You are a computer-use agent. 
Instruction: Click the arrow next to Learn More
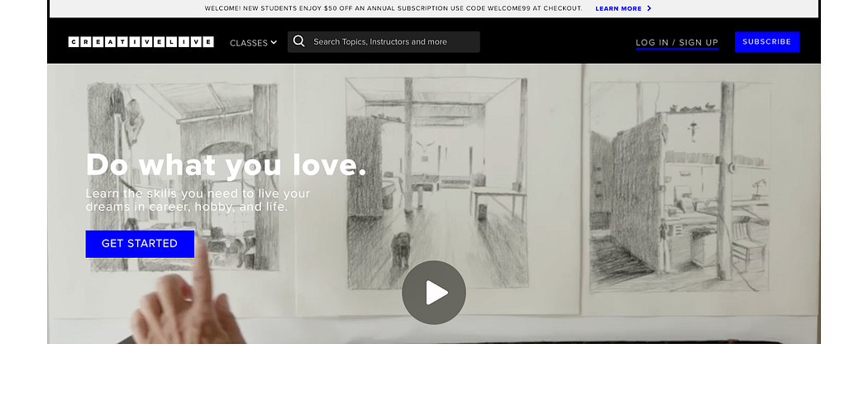click(649, 9)
